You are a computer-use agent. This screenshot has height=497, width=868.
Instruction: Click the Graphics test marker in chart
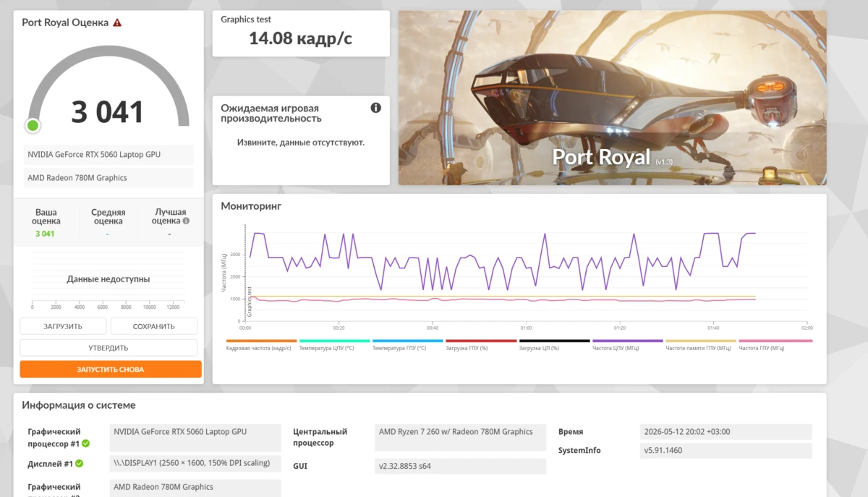pos(250,302)
